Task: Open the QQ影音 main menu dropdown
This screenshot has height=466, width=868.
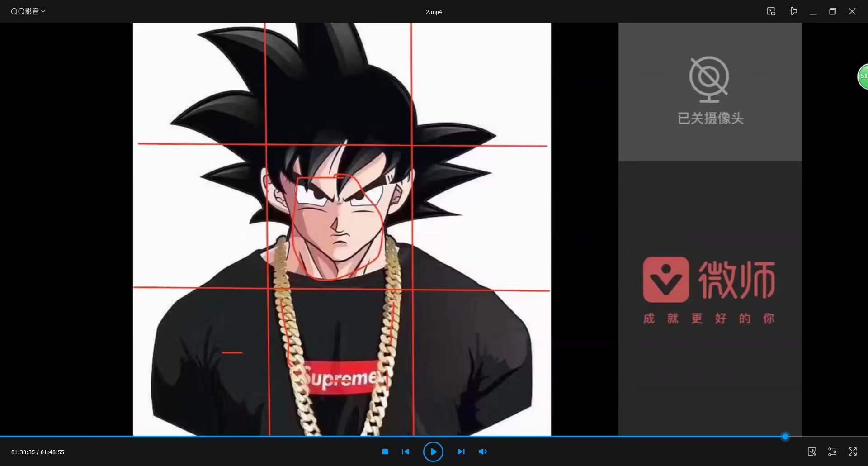Action: point(28,11)
